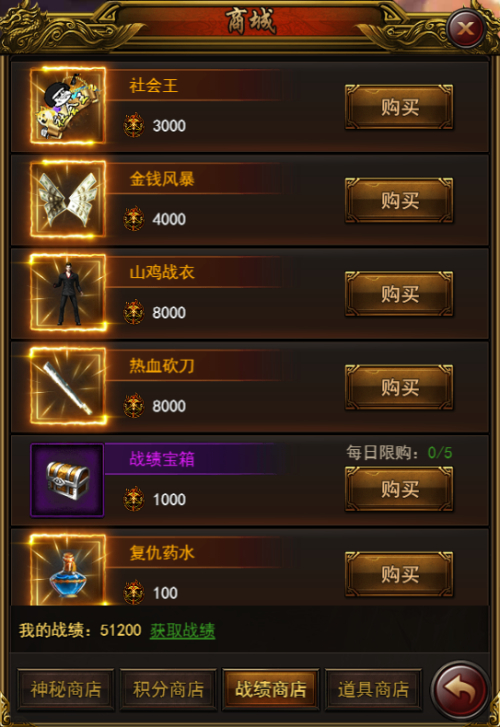The height and width of the screenshot is (727, 500).
Task: Select the 山鸡战衣 outfit icon
Action: [68, 293]
